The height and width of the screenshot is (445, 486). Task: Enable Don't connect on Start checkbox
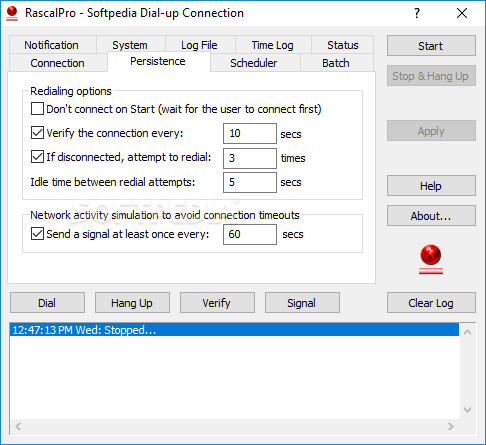(x=37, y=109)
